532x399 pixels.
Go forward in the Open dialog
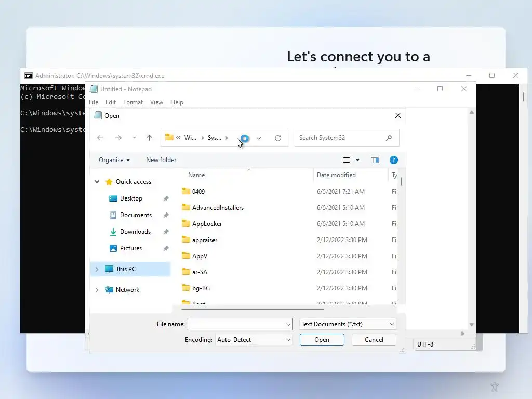[118, 138]
